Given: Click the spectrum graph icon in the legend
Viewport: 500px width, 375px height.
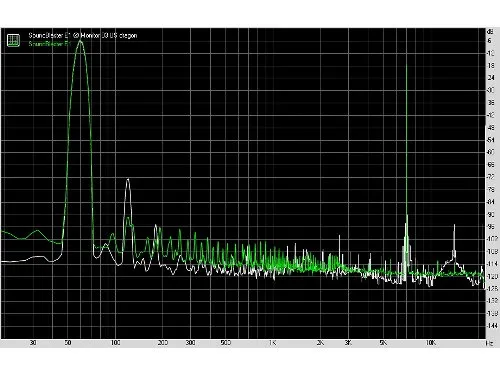Looking at the screenshot, I should coord(13,40).
